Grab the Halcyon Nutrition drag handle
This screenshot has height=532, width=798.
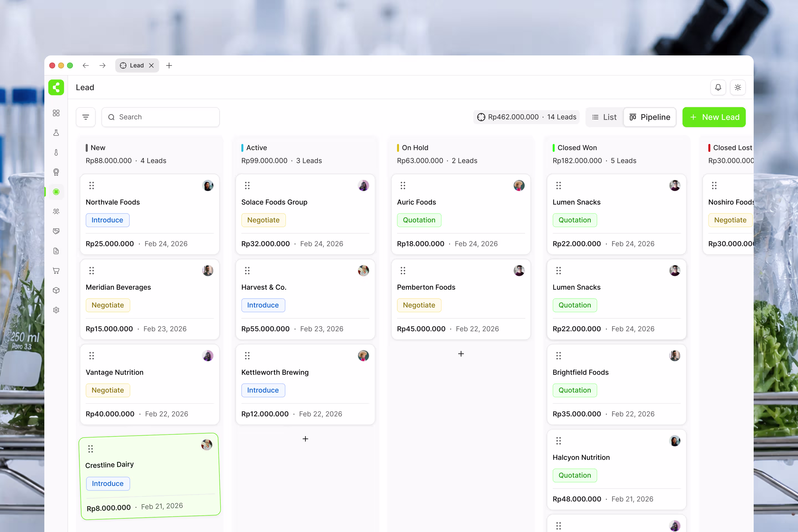coord(559,441)
